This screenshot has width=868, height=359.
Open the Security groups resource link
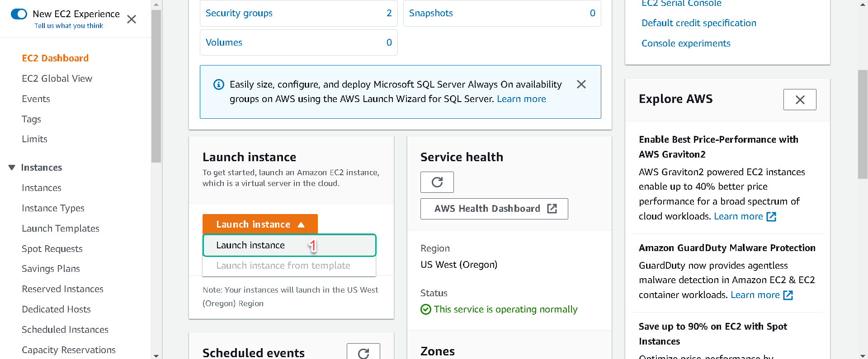tap(239, 13)
